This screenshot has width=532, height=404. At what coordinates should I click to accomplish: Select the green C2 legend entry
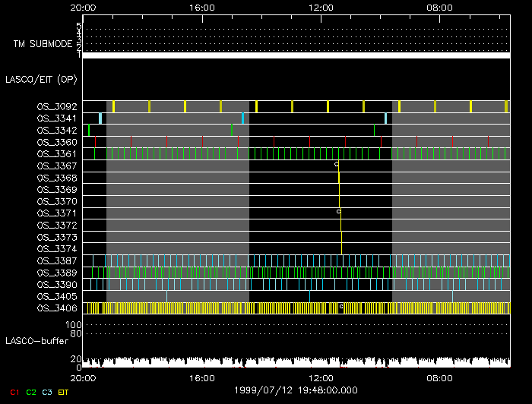click(30, 392)
